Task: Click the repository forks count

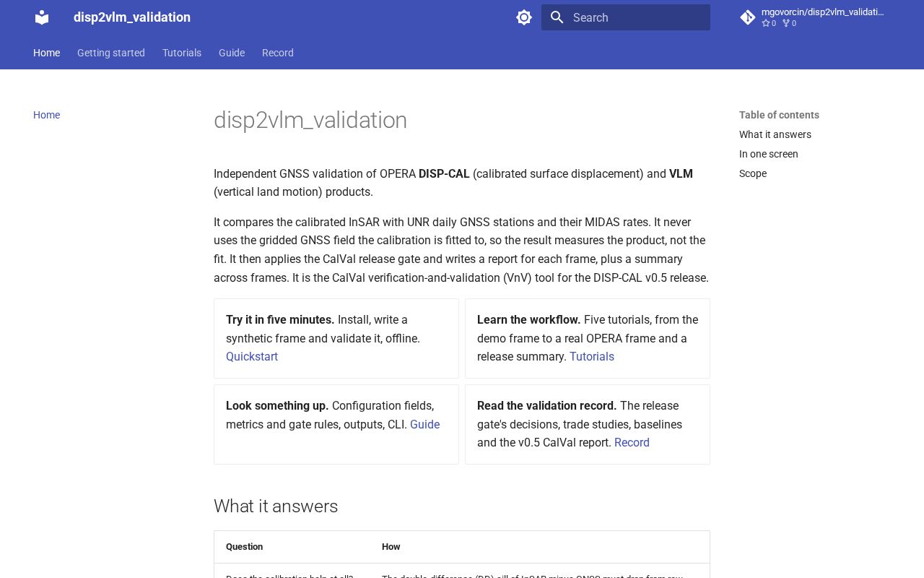Action: pyautogui.click(x=789, y=23)
